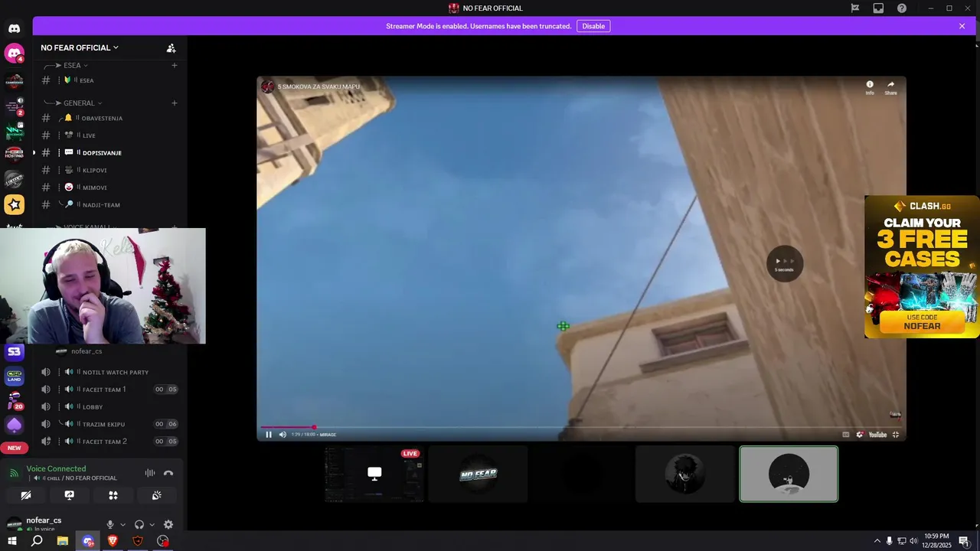Seek on the video progress bar
980x551 pixels.
[581, 427]
